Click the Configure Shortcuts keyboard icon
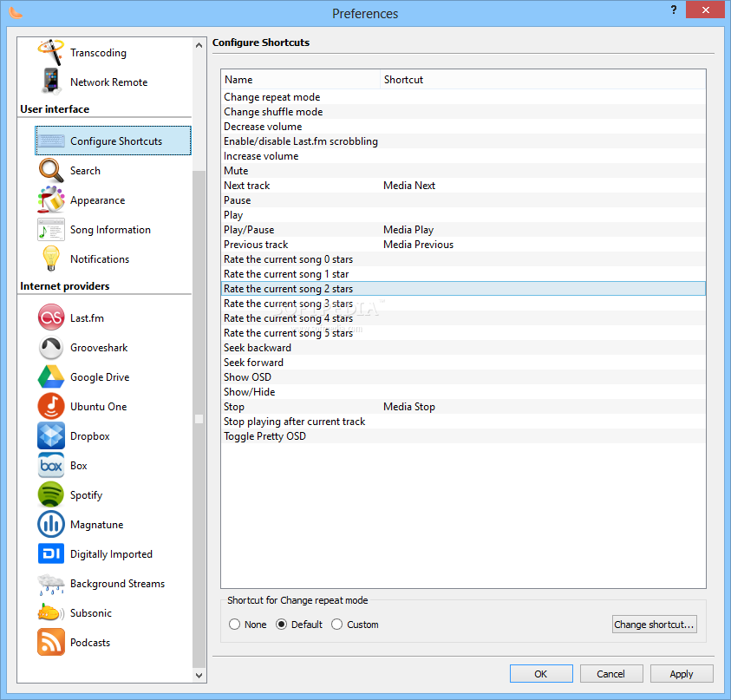Screen dimensions: 731x700 pos(51,141)
